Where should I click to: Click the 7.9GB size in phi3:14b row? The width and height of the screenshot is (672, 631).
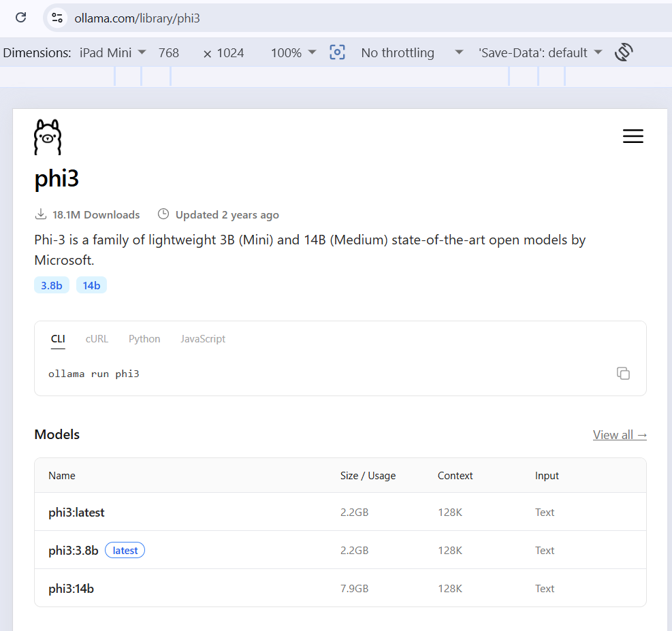point(355,589)
